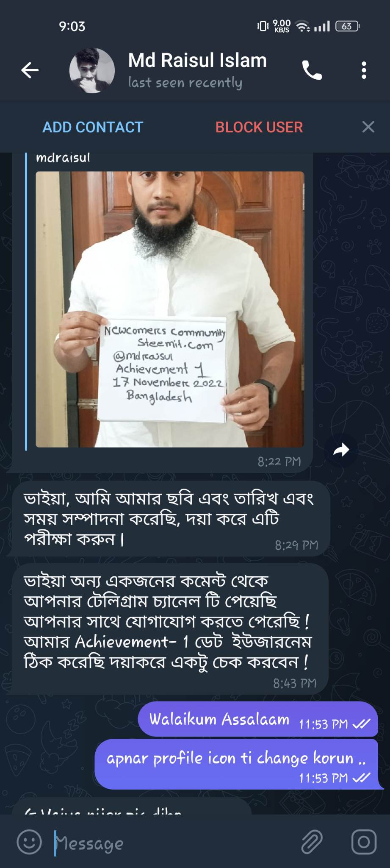Open the three-dot options menu
Screen dimensions: 390x868
[364, 70]
